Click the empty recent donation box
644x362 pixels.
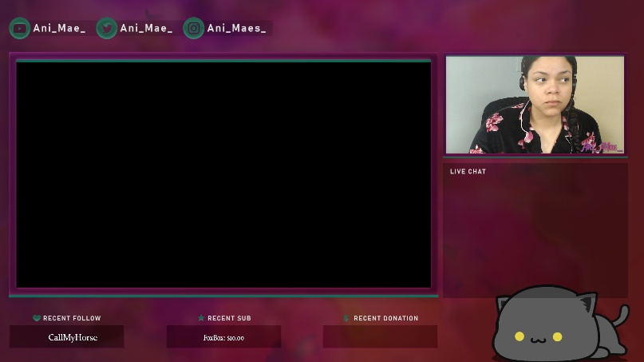[x=381, y=336]
